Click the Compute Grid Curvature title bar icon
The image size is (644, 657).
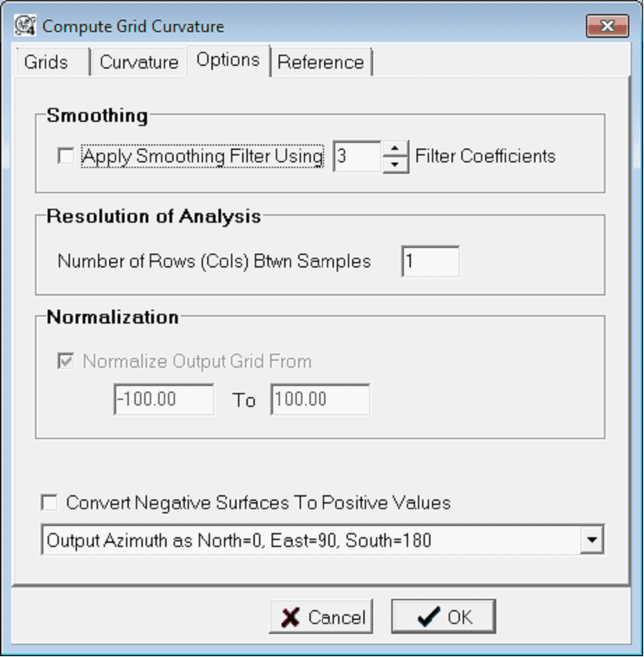coord(26,26)
